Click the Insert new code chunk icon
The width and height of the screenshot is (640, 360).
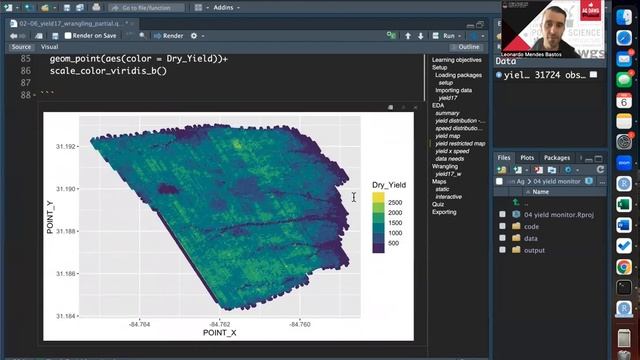(x=391, y=36)
